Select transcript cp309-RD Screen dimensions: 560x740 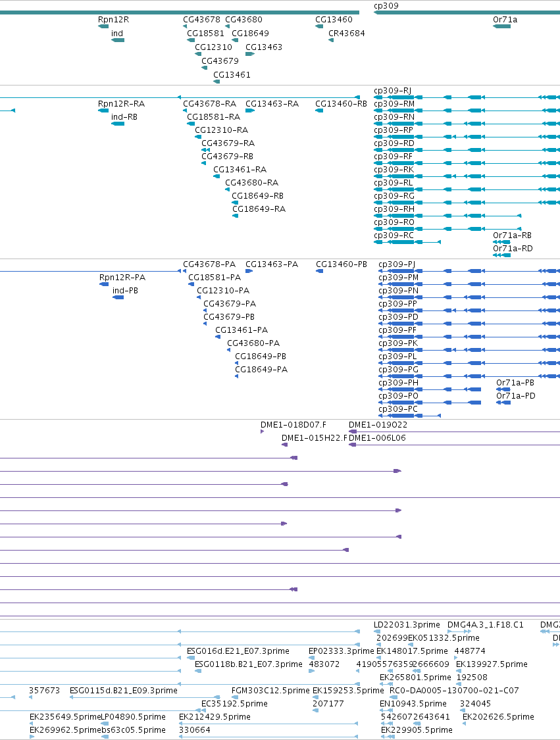(394, 143)
